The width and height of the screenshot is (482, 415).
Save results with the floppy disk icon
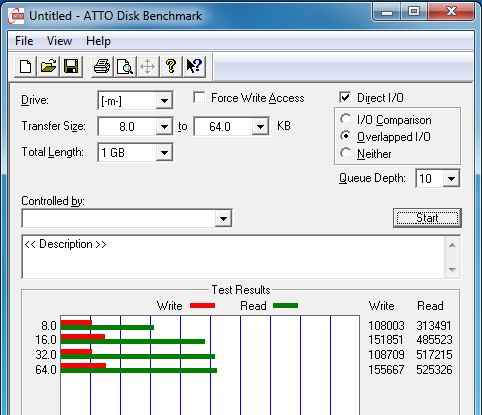(x=71, y=66)
